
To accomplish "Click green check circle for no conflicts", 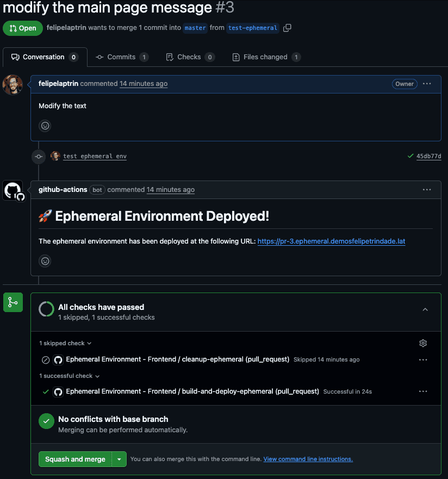I will tap(46, 421).
